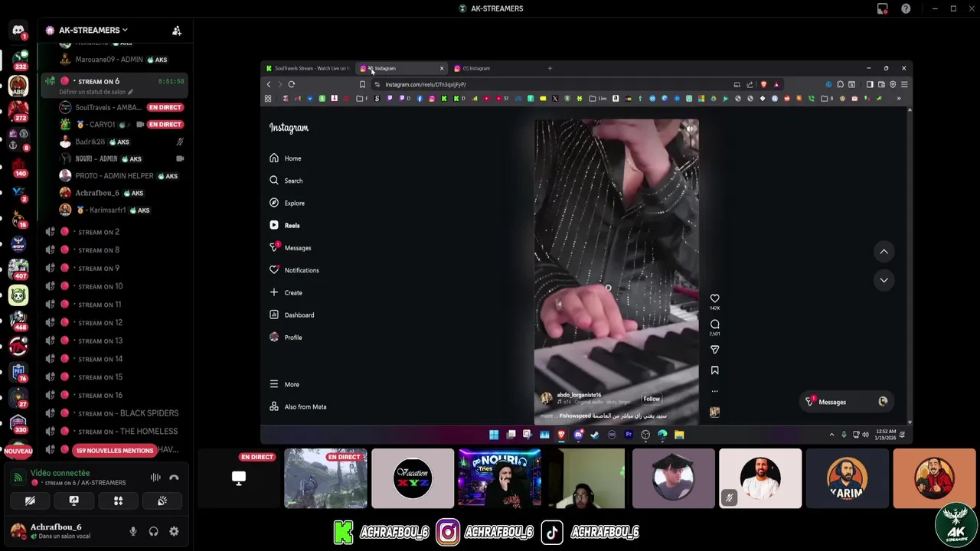Screen dimensions: 980x551
Task: Open Discord user settings gear
Action: 174,531
